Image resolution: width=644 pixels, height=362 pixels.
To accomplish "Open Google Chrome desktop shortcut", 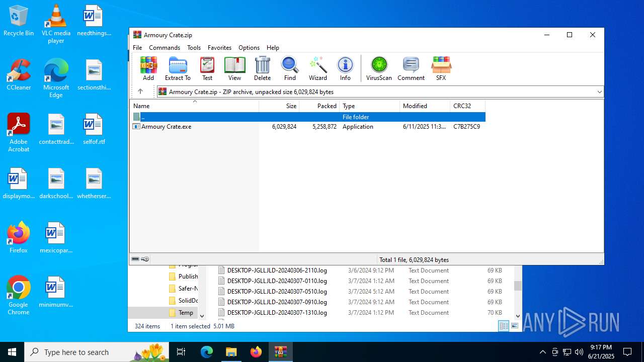I will [x=19, y=295].
